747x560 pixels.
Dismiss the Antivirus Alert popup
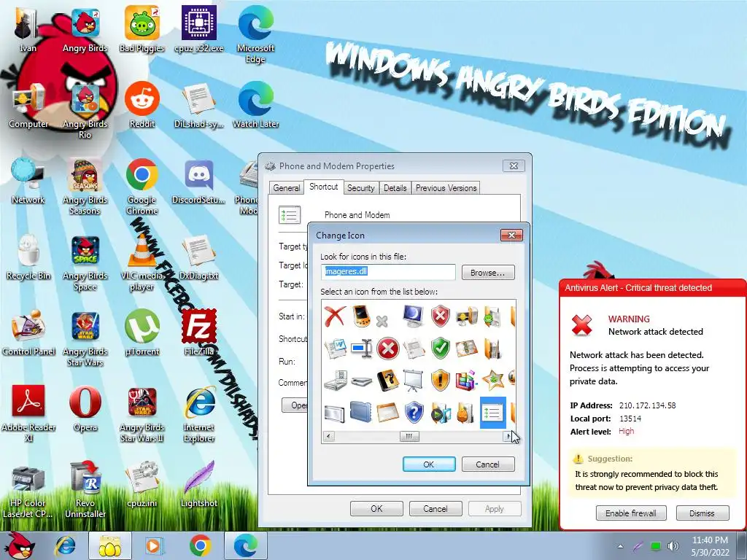[703, 513]
